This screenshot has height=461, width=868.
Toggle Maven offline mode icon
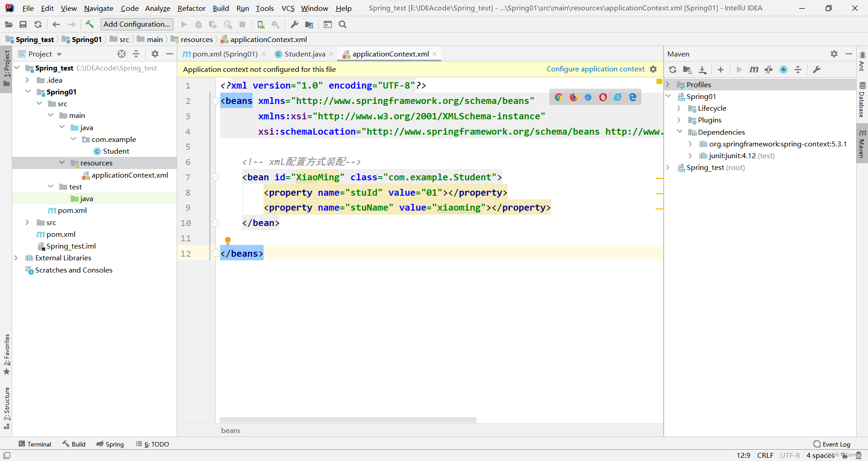769,70
